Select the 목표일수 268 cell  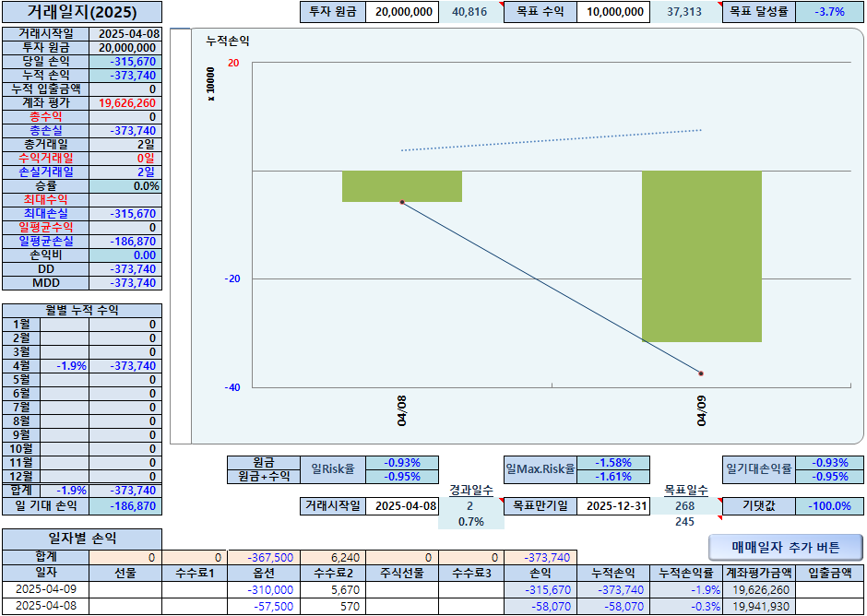pos(685,506)
